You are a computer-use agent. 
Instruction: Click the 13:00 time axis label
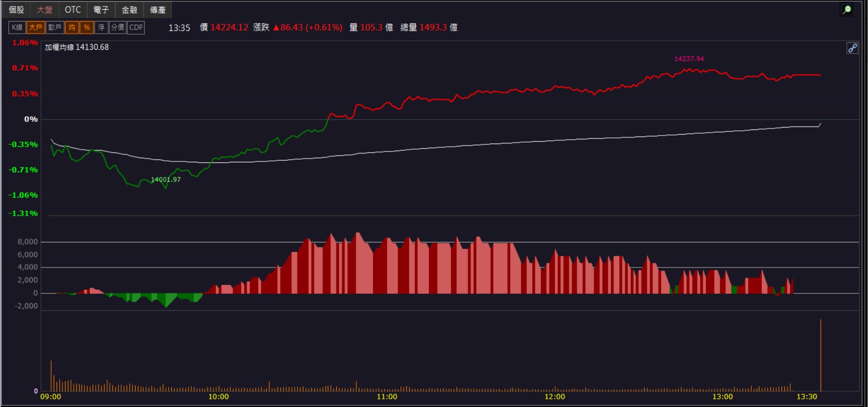722,397
